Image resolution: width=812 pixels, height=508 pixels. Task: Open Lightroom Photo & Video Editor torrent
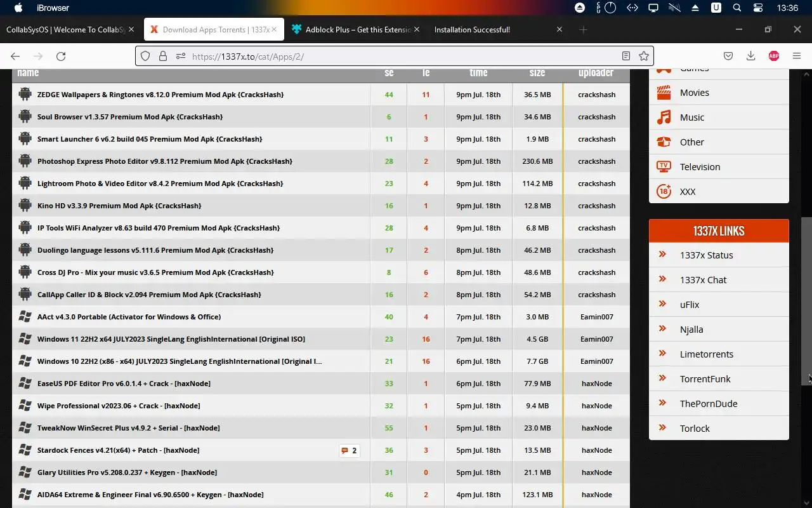pos(160,184)
